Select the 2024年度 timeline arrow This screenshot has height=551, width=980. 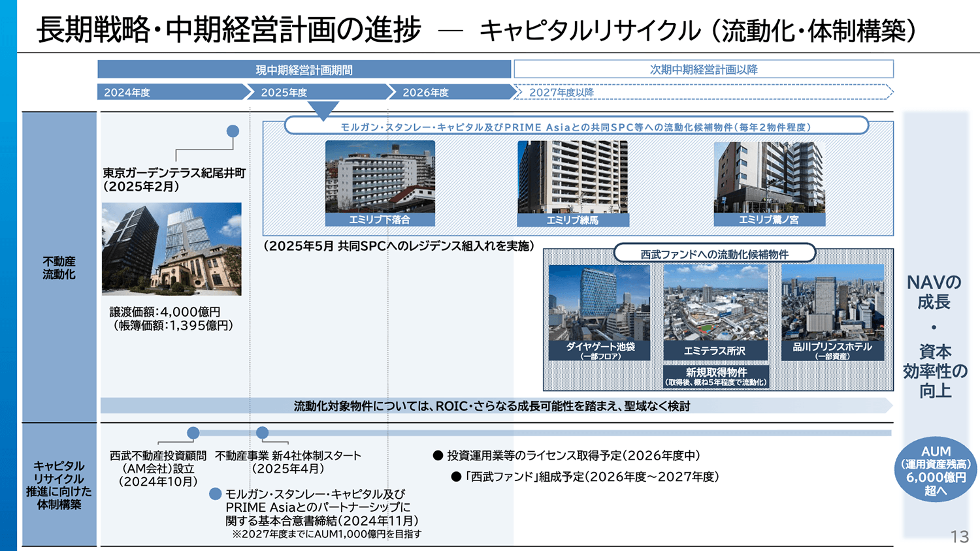[x=175, y=92]
